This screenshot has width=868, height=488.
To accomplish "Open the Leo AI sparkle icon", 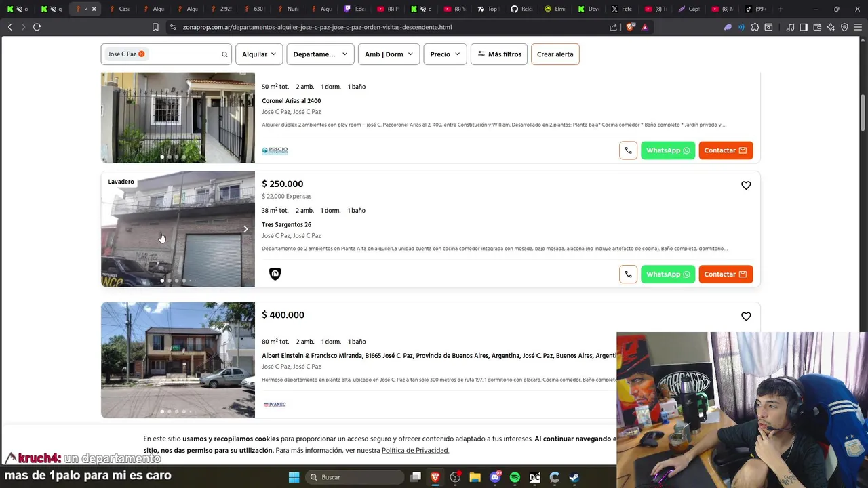I will [831, 27].
